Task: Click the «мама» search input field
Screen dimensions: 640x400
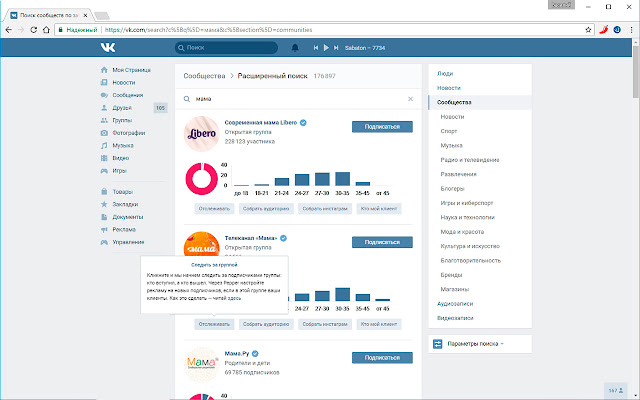Action: click(x=300, y=99)
